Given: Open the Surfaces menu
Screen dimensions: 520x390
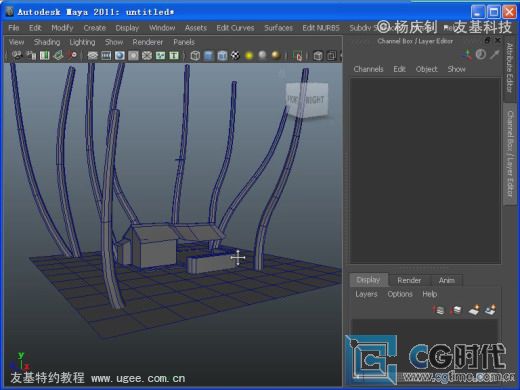Looking at the screenshot, I should (278, 28).
